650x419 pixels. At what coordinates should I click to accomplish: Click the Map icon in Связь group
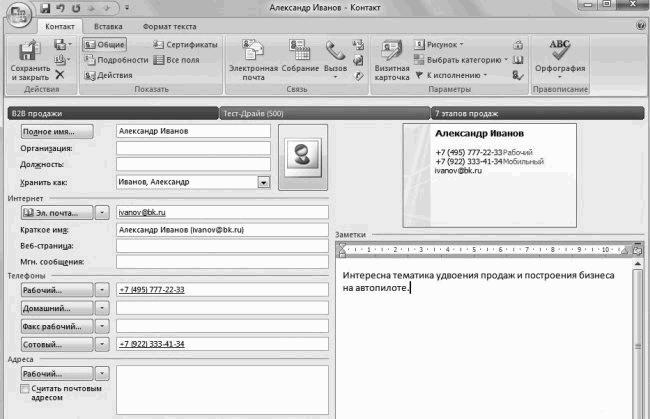click(x=359, y=75)
